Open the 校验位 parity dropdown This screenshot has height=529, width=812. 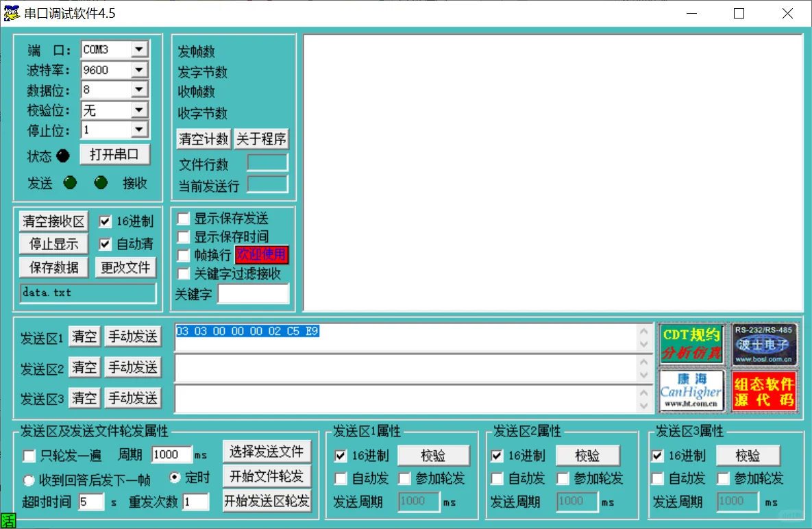[x=138, y=109]
